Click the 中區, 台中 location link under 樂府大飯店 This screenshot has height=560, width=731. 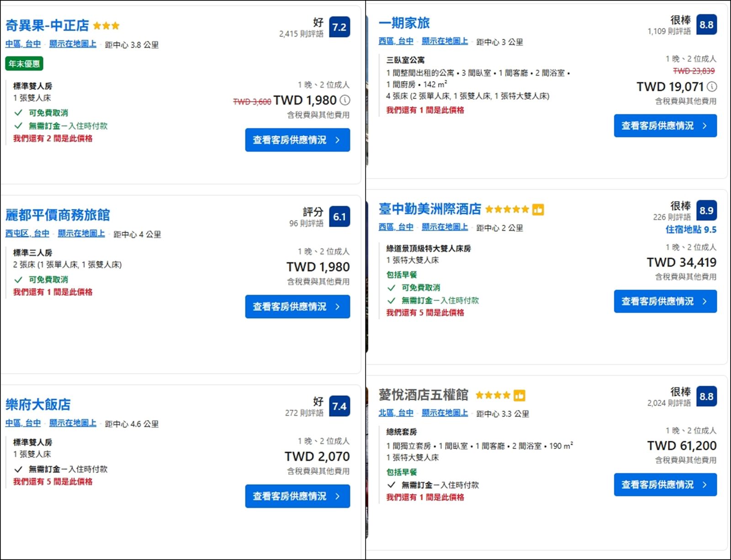click(x=23, y=423)
